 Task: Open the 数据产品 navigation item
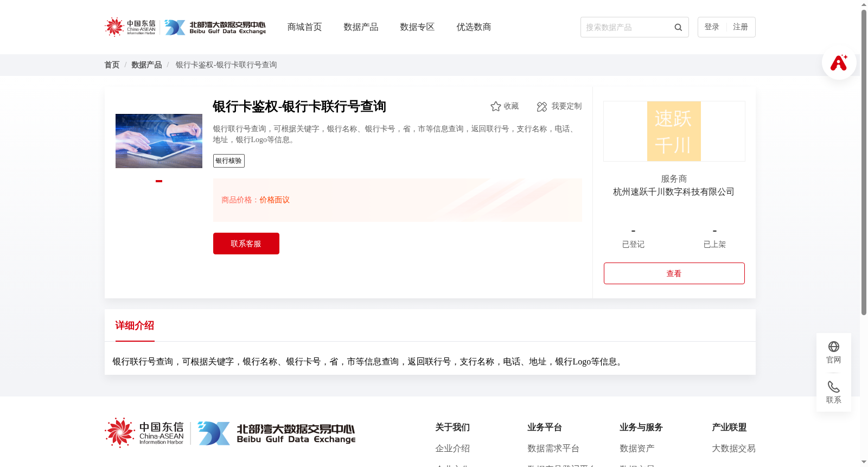point(361,27)
